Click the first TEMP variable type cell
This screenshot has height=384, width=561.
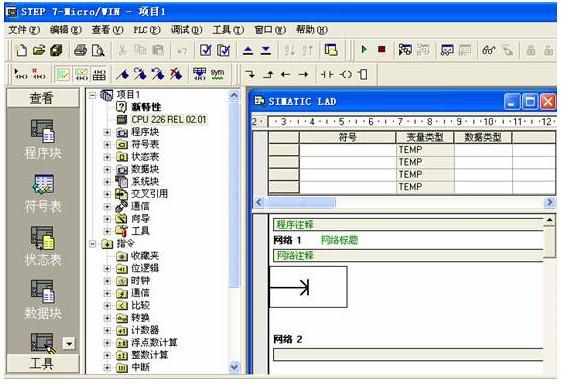point(425,150)
